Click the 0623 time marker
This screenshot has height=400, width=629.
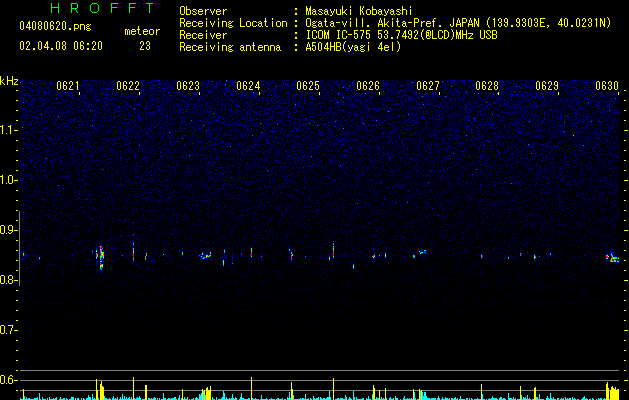(188, 86)
